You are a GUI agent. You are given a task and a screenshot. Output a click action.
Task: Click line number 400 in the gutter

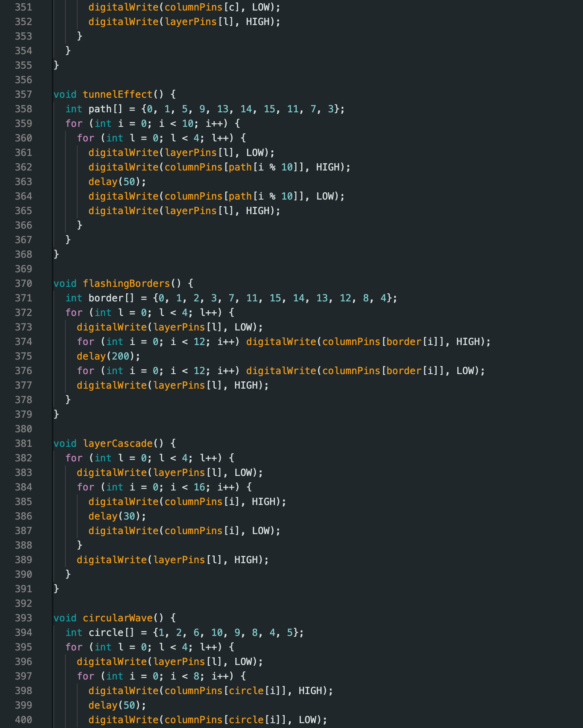pos(23,720)
